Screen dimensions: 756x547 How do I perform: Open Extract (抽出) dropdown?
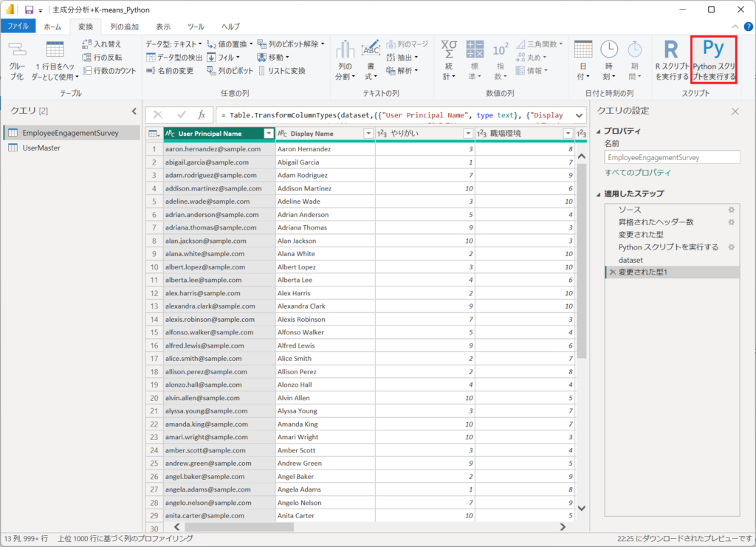point(402,58)
